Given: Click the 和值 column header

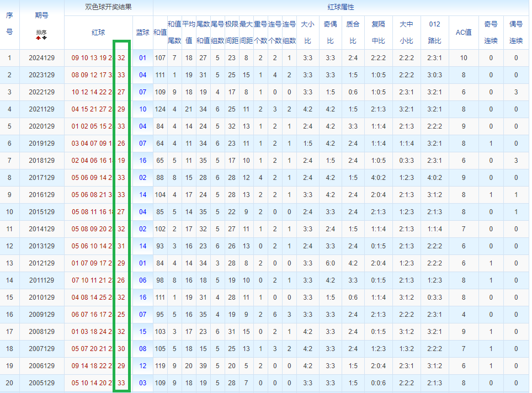Looking at the screenshot, I should 160,33.
